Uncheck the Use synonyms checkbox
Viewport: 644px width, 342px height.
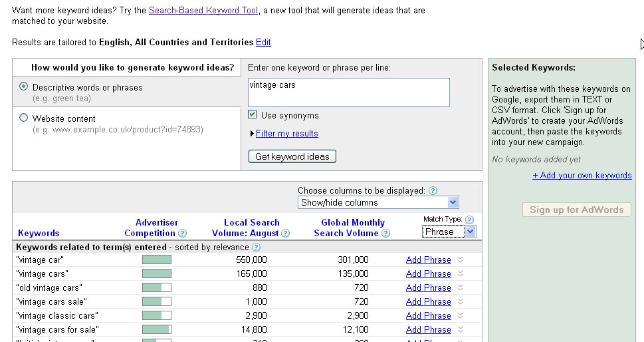point(253,115)
